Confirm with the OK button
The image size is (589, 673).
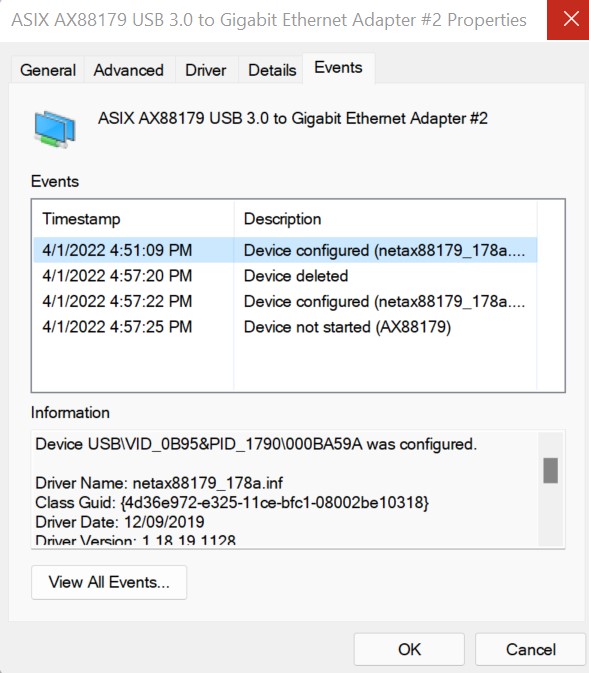(x=409, y=649)
